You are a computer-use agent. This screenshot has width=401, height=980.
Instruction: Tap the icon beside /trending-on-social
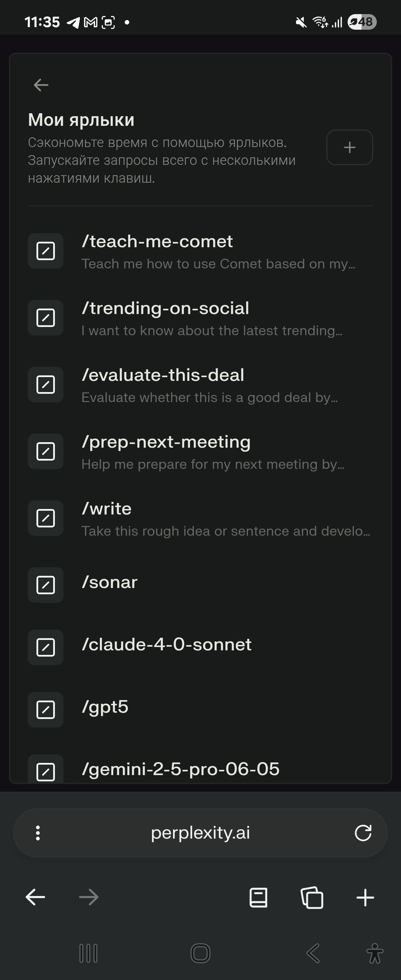point(46,318)
